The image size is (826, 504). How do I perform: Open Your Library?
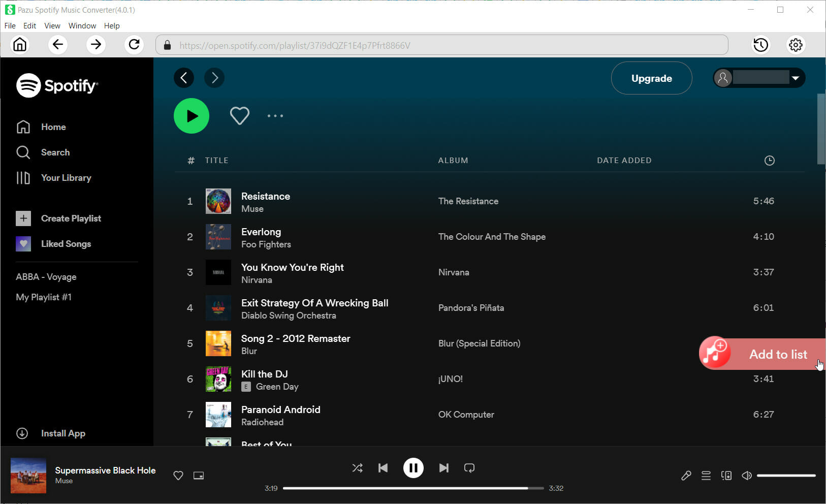point(54,178)
